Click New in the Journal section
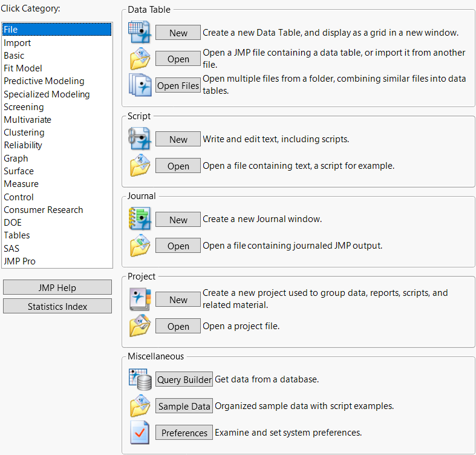This screenshot has height=455, width=476. (178, 219)
